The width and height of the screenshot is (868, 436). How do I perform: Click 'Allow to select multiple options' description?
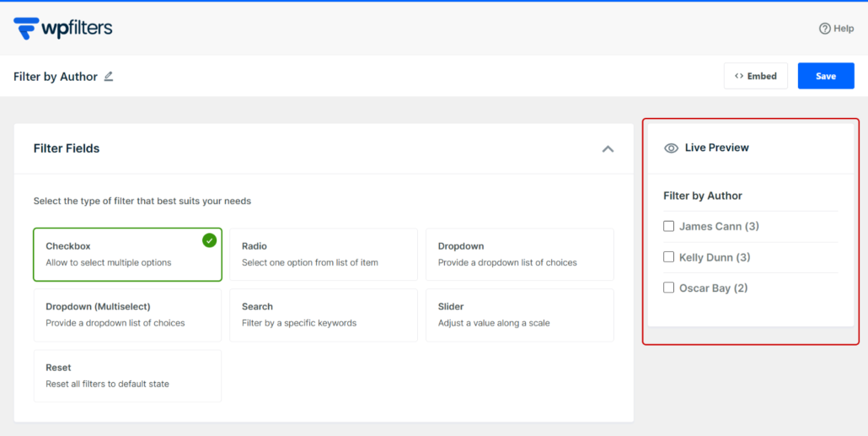point(109,262)
